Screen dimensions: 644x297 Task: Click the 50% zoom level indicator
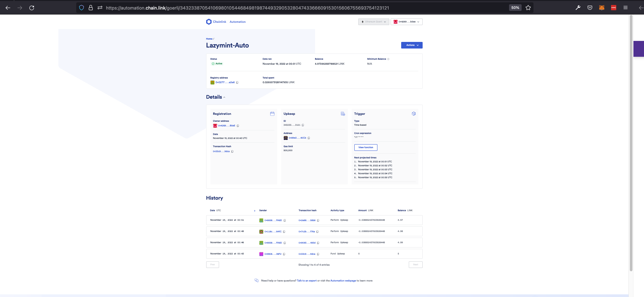(515, 8)
